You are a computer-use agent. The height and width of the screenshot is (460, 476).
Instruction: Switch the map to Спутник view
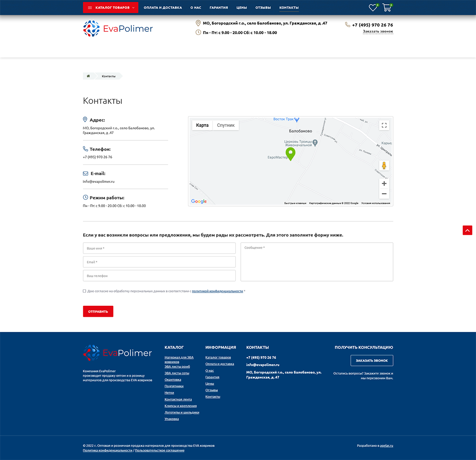click(x=226, y=125)
